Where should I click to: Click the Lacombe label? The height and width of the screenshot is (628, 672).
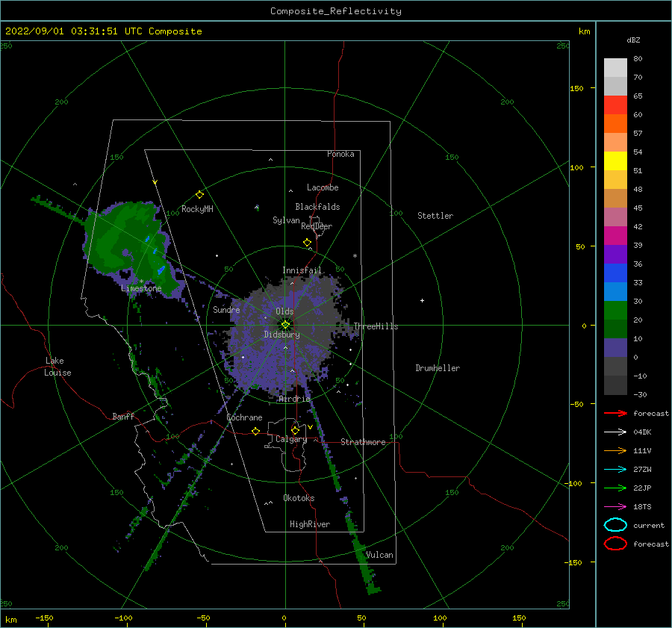click(323, 187)
